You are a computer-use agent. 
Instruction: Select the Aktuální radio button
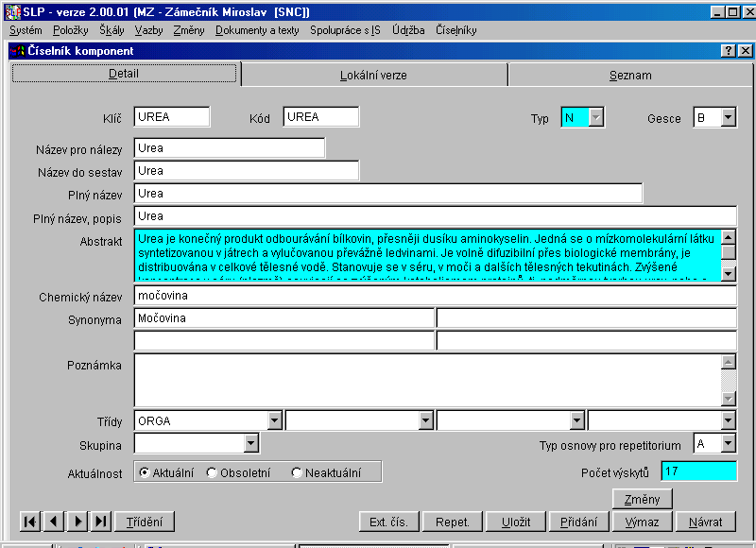click(x=144, y=472)
